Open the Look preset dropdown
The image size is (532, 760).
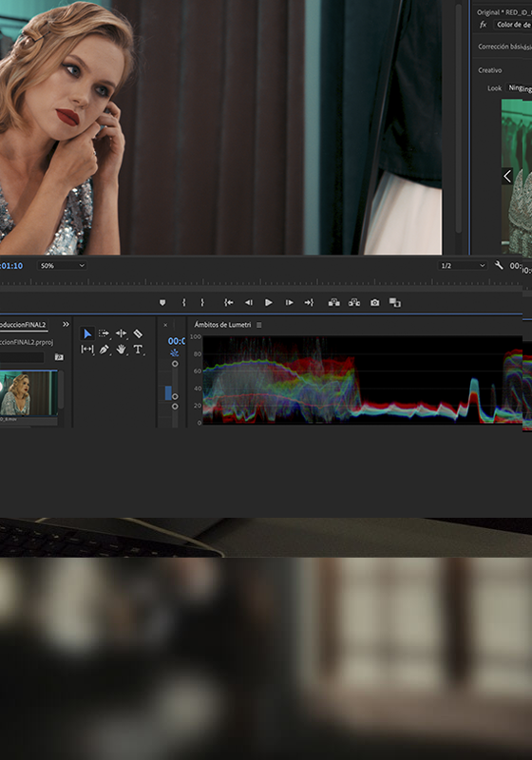click(x=520, y=87)
